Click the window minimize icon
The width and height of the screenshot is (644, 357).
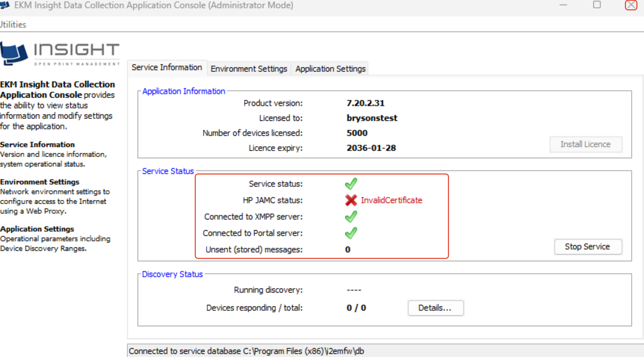563,5
